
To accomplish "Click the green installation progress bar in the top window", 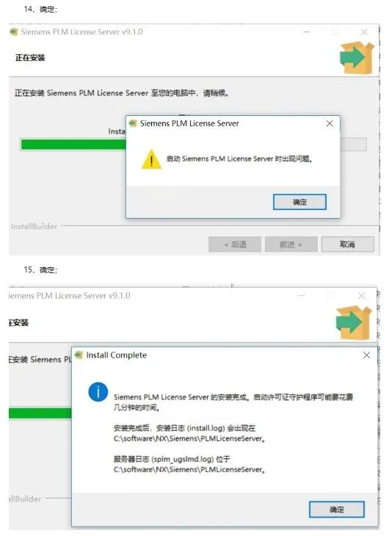I will click(x=73, y=145).
